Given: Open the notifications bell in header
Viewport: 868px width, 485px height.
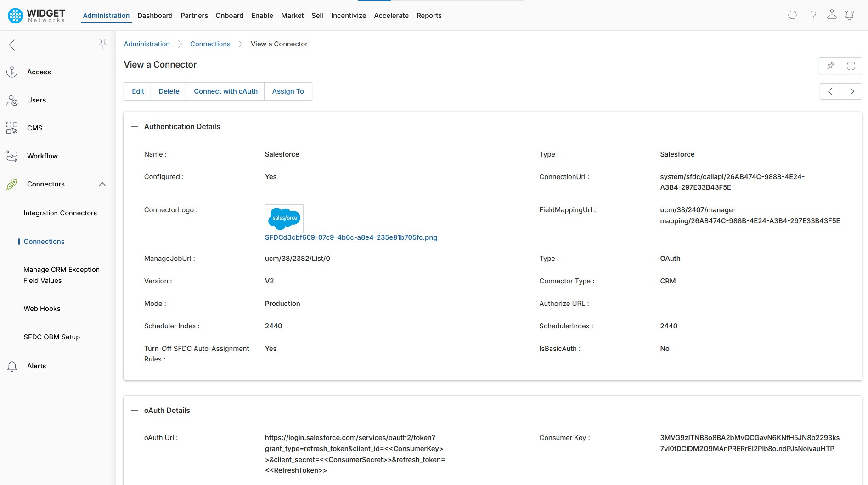Looking at the screenshot, I should point(850,16).
